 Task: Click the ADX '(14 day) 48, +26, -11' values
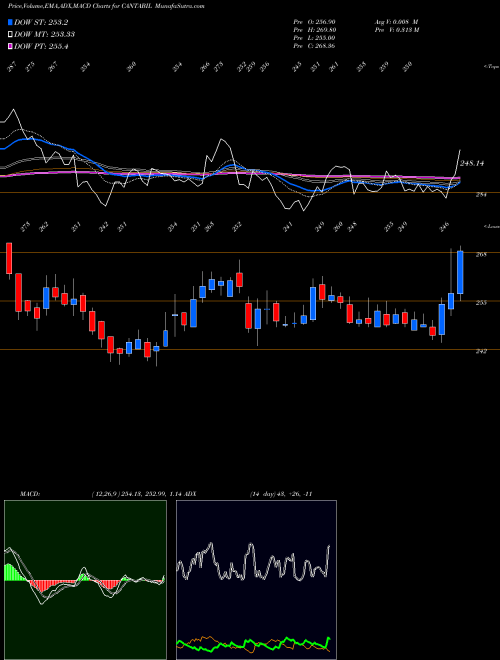point(281,494)
